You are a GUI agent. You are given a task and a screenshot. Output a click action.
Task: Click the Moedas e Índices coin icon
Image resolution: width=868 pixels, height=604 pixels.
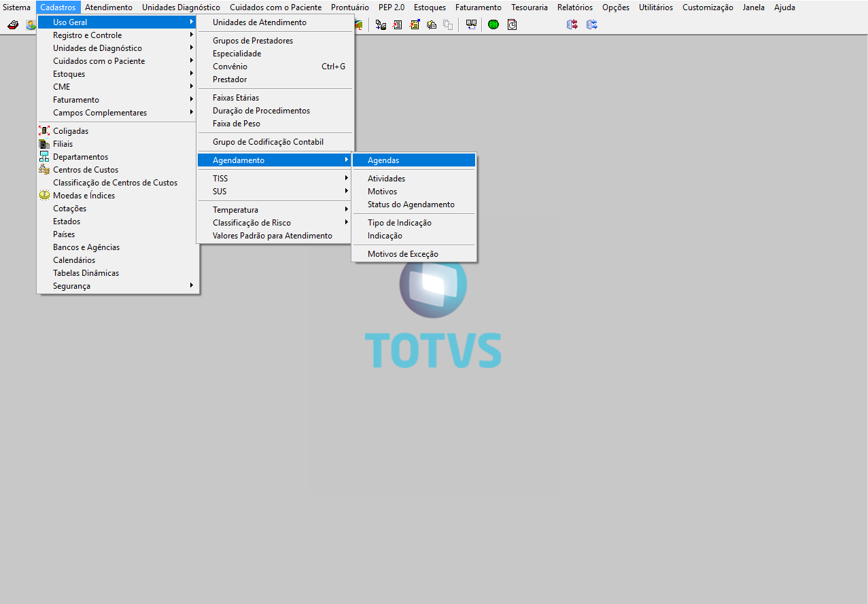click(x=44, y=196)
